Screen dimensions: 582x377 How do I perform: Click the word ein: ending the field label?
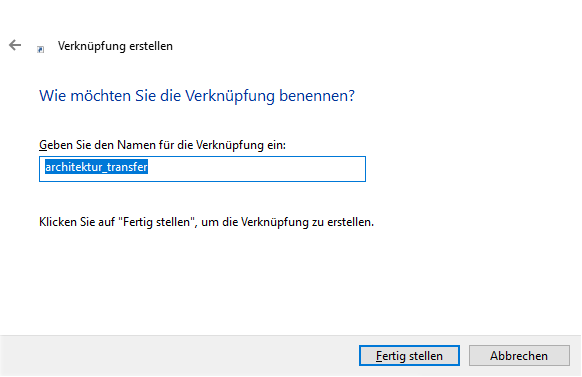[277, 145]
